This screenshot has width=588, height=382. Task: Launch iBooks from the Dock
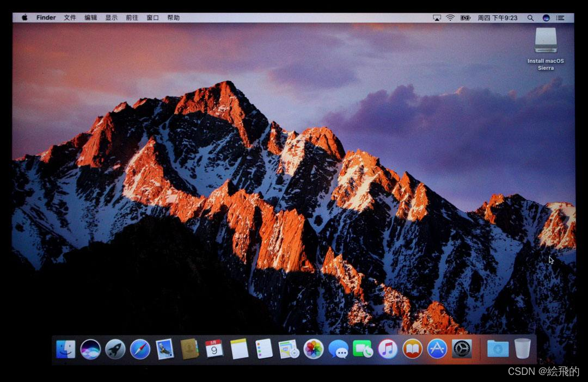[412, 349]
